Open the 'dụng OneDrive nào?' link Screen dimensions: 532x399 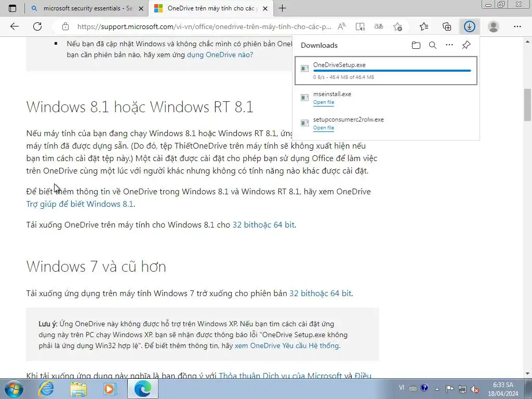coord(220,55)
